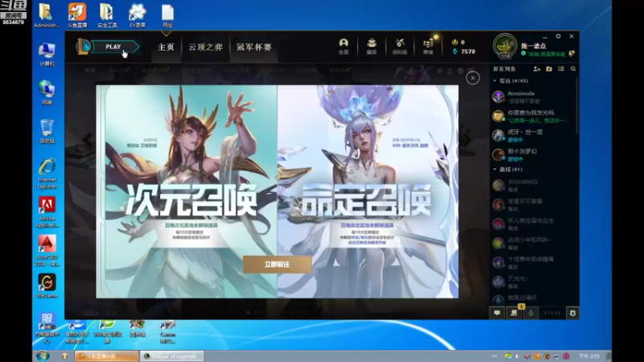Click the friend list view options icon
The width and height of the screenshot is (644, 362).
point(561,69)
